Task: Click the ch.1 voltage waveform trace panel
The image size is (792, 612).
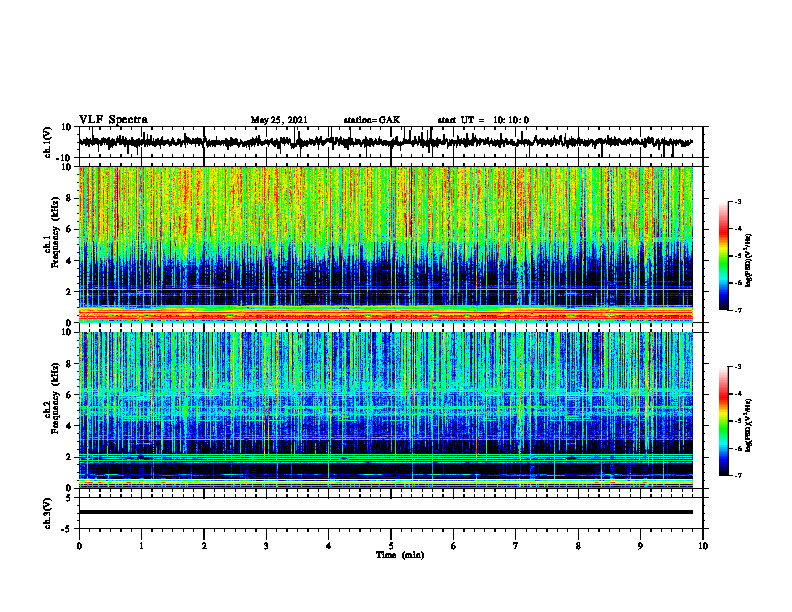Action: coord(390,142)
